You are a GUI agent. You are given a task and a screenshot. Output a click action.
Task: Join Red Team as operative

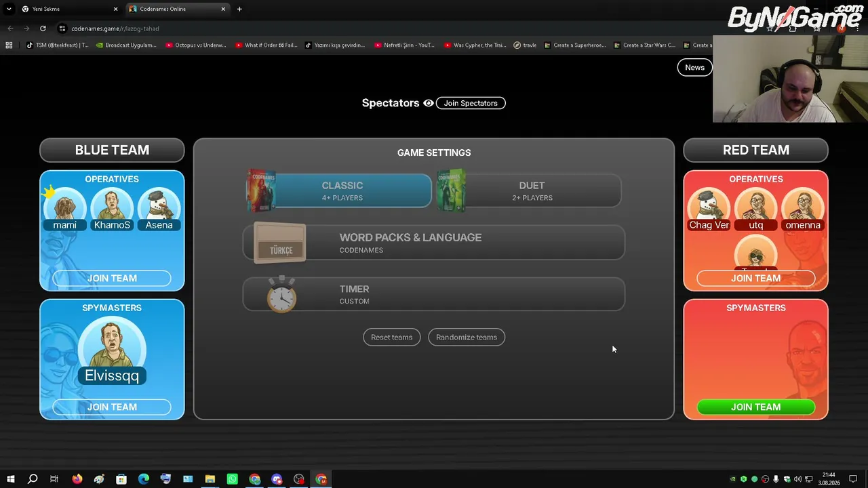(756, 278)
